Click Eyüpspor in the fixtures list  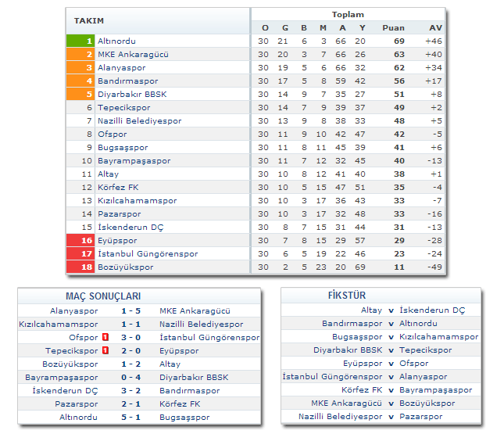click(x=363, y=364)
